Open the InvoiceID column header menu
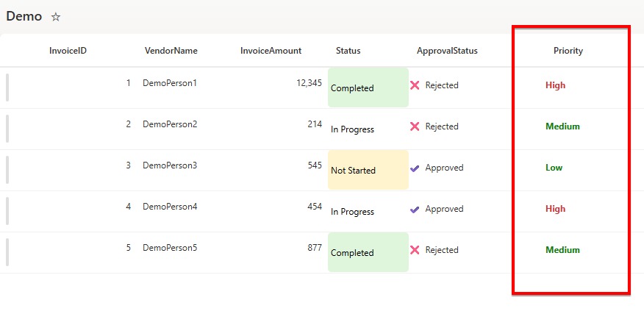 pos(68,51)
